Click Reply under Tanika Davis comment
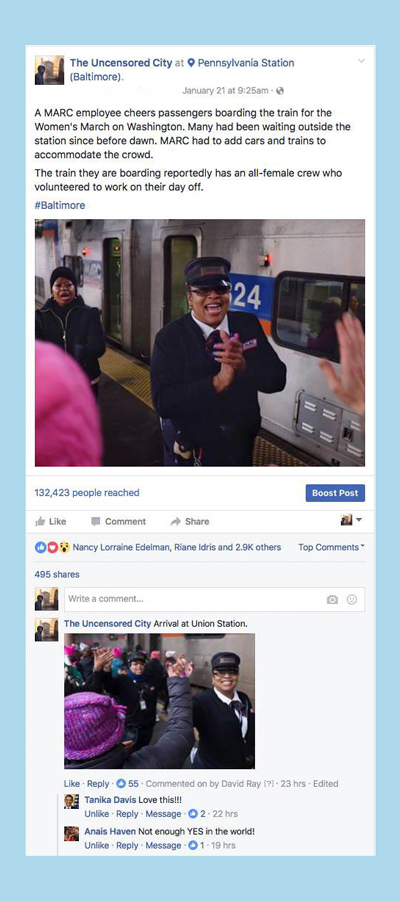The height and width of the screenshot is (901, 400). [x=127, y=814]
